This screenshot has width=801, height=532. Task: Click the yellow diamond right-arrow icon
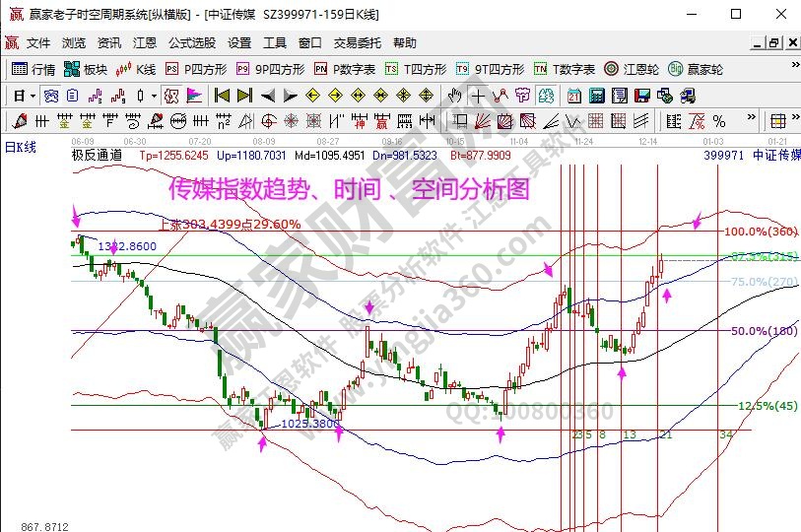[335, 96]
